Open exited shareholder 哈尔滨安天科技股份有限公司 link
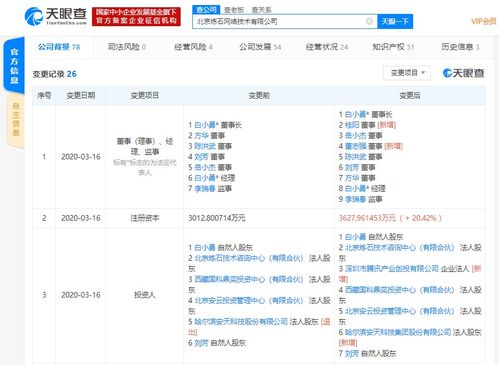 [x=241, y=322]
